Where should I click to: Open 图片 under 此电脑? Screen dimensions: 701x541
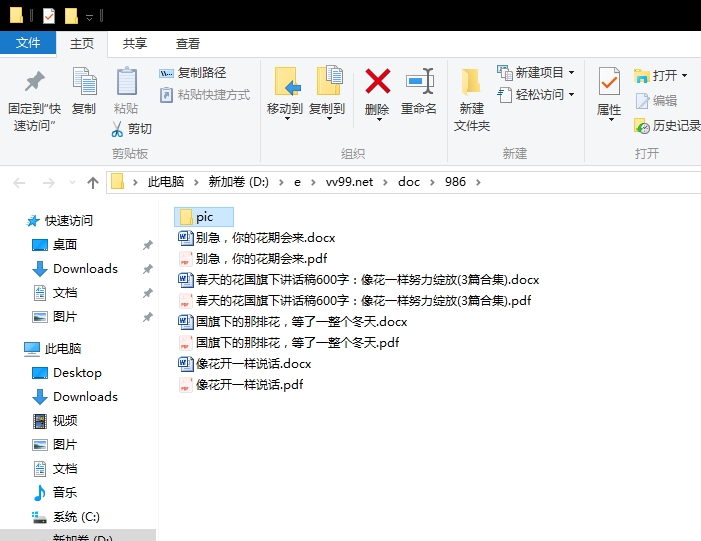pos(55,445)
